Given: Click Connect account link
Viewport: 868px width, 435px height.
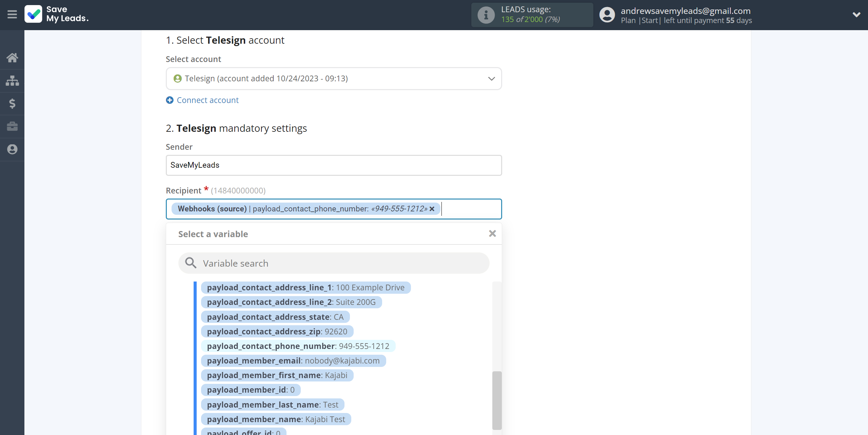Looking at the screenshot, I should (x=208, y=100).
